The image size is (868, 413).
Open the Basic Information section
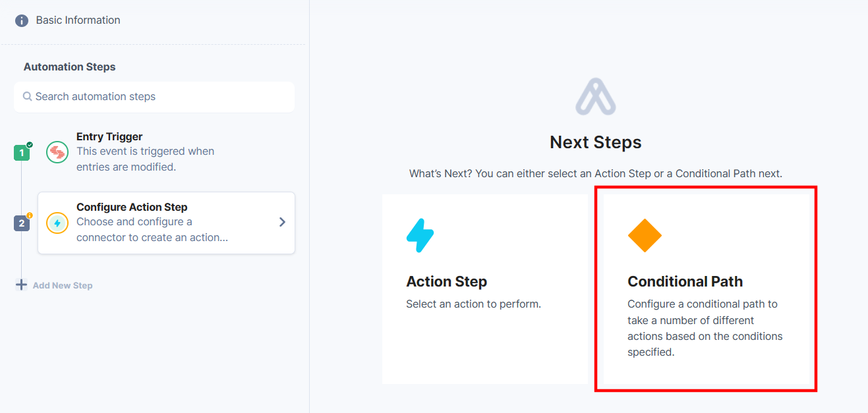tap(78, 20)
